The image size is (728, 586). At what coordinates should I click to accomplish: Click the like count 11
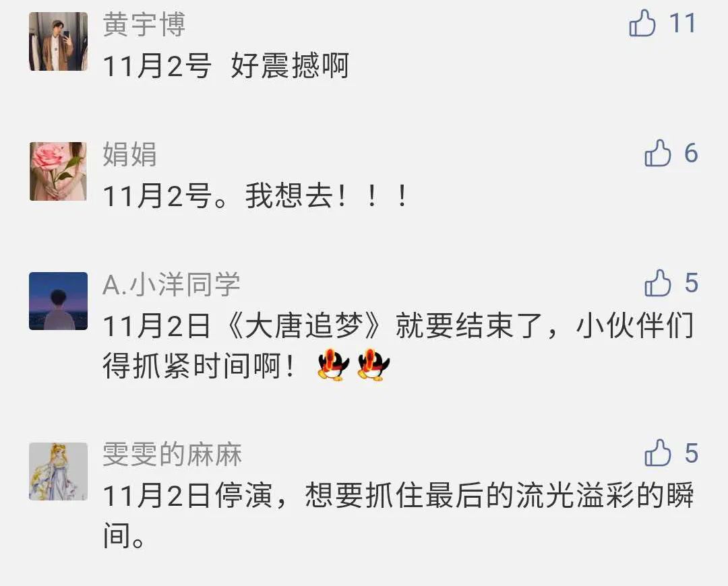(682, 23)
